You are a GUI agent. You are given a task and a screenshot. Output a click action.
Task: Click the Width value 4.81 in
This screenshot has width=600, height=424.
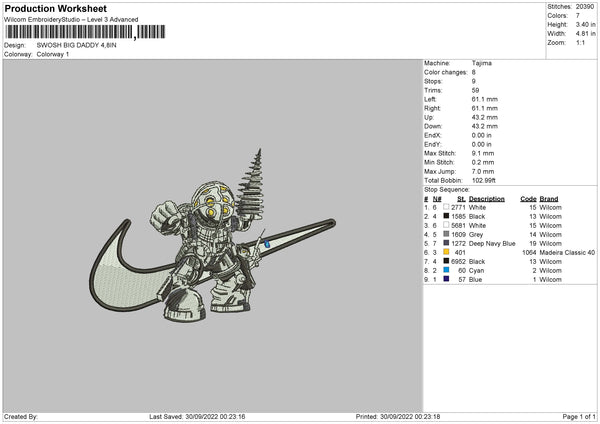point(585,34)
